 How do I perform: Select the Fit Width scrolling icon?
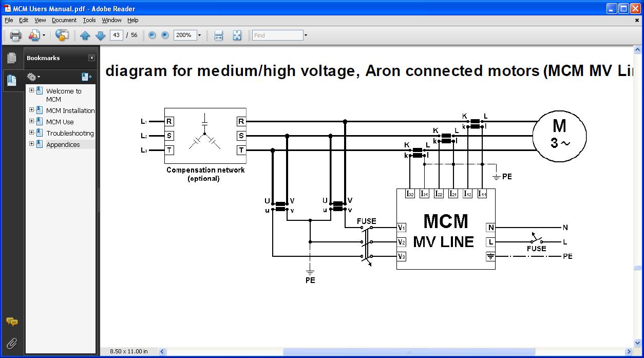click(218, 35)
